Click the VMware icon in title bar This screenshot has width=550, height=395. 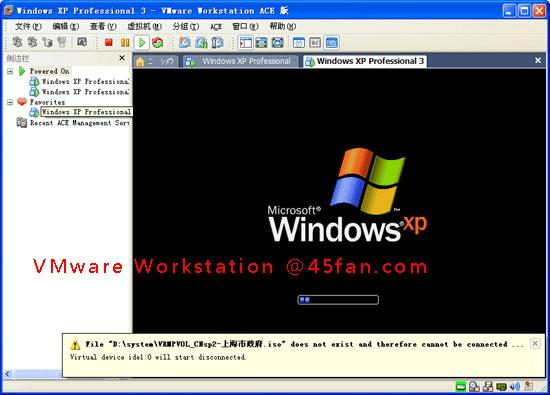[x=8, y=11]
